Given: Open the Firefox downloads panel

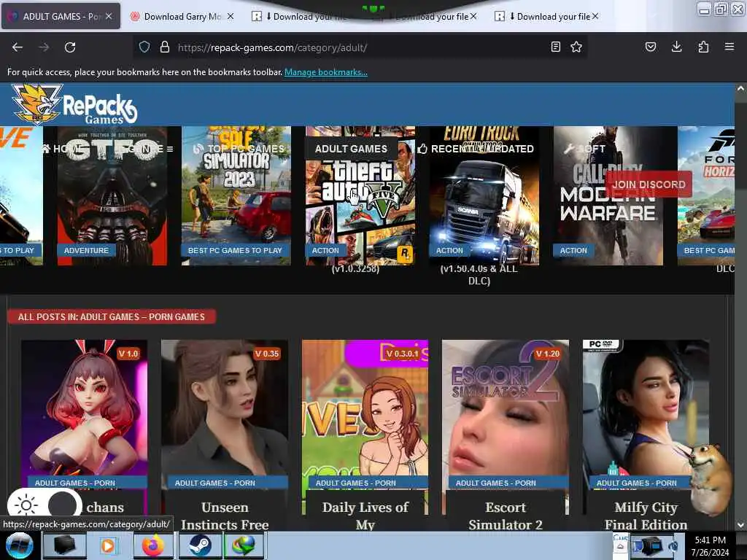Looking at the screenshot, I should [676, 47].
